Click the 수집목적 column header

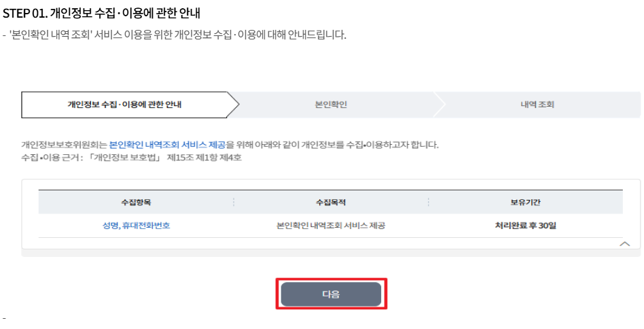(x=331, y=203)
